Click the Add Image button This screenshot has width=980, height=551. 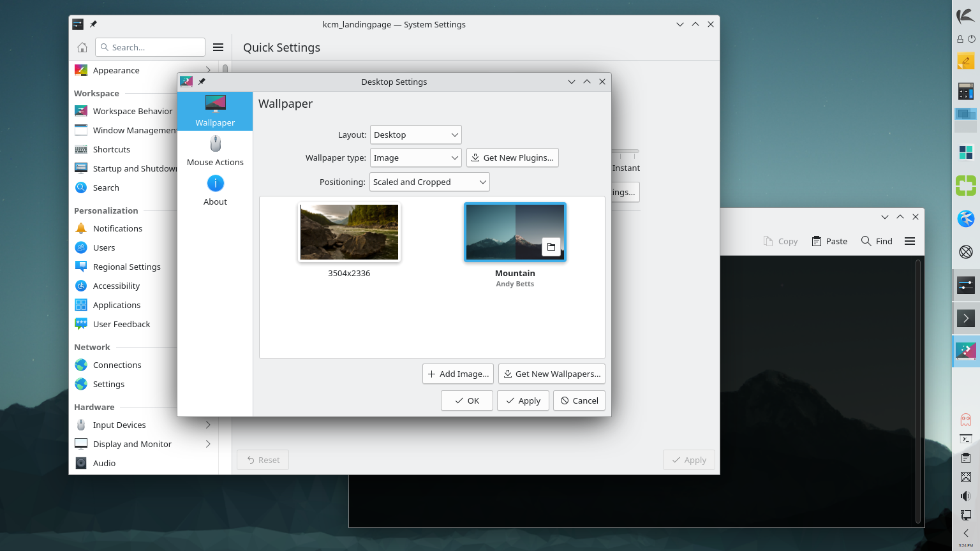tap(458, 374)
